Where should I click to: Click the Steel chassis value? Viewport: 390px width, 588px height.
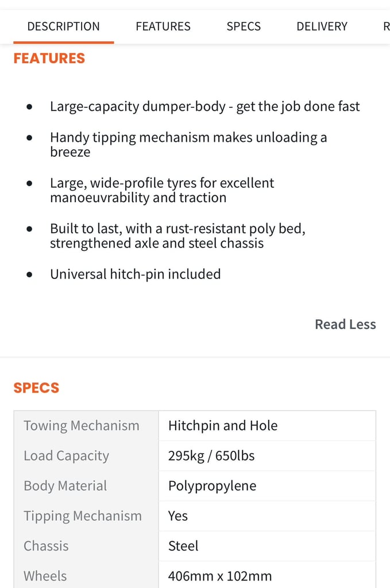click(x=183, y=546)
